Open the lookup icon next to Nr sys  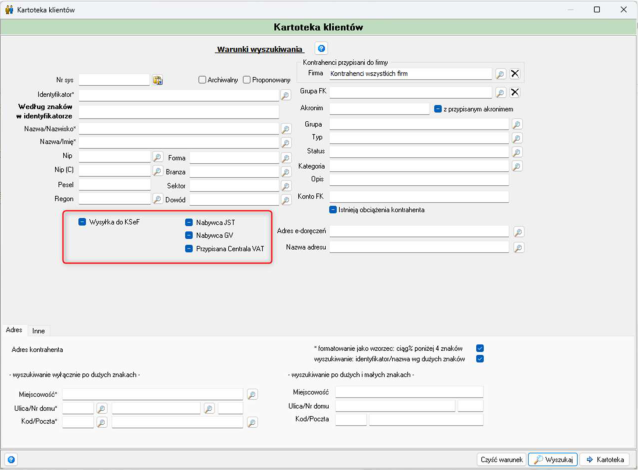(158, 80)
